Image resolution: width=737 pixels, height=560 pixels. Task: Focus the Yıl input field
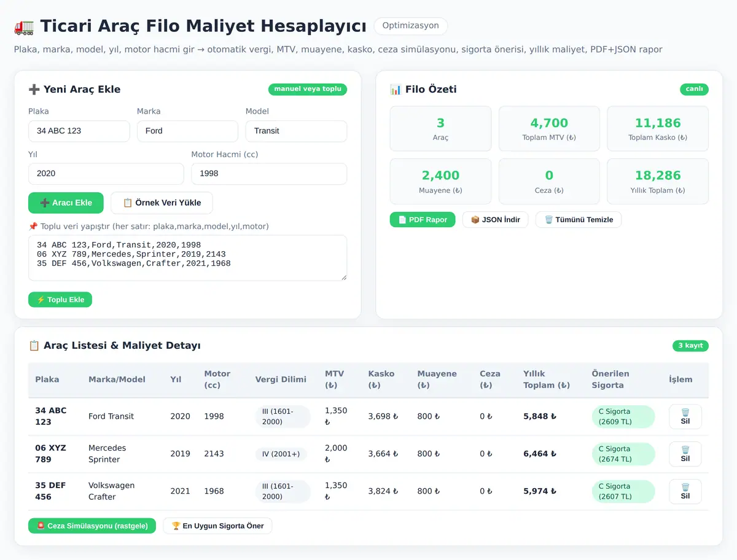[106, 174]
